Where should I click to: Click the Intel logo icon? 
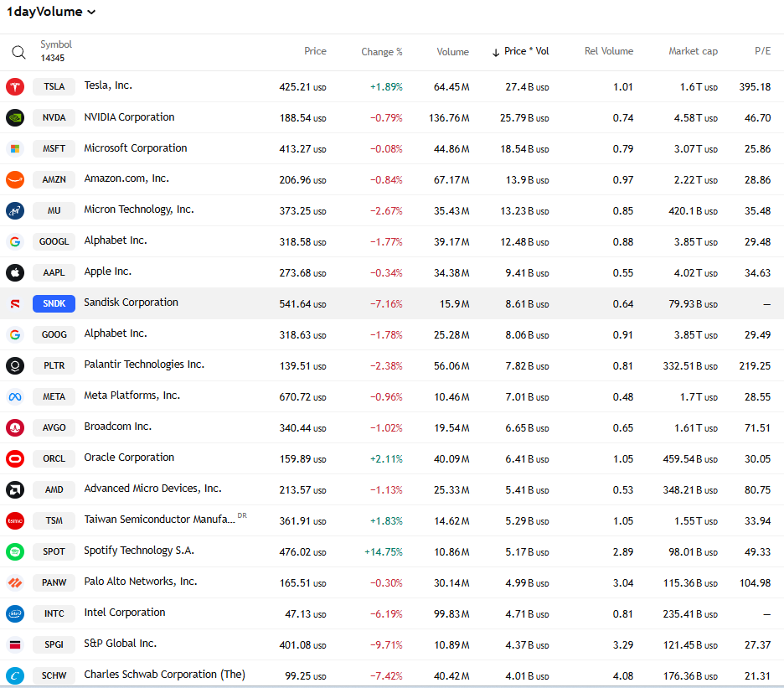tap(15, 614)
